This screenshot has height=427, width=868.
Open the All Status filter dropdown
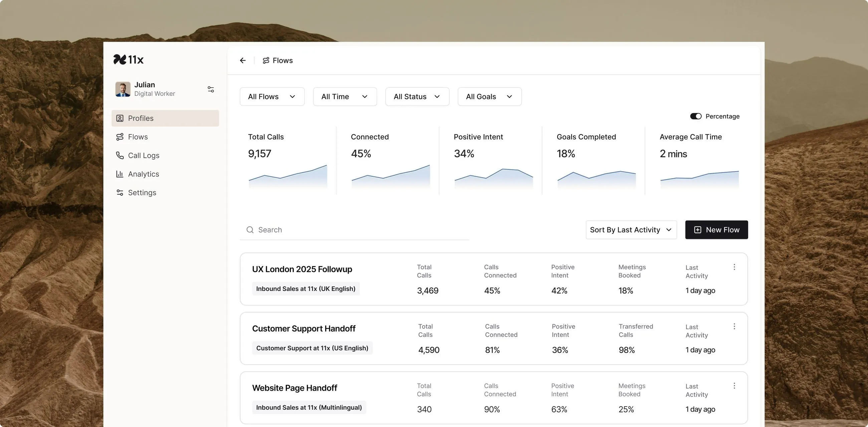coord(417,97)
